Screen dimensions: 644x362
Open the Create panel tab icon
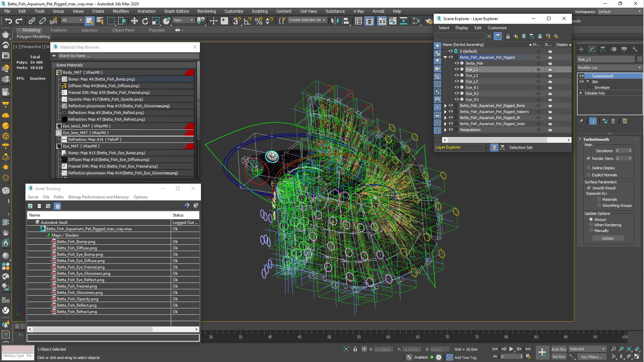[x=581, y=49]
